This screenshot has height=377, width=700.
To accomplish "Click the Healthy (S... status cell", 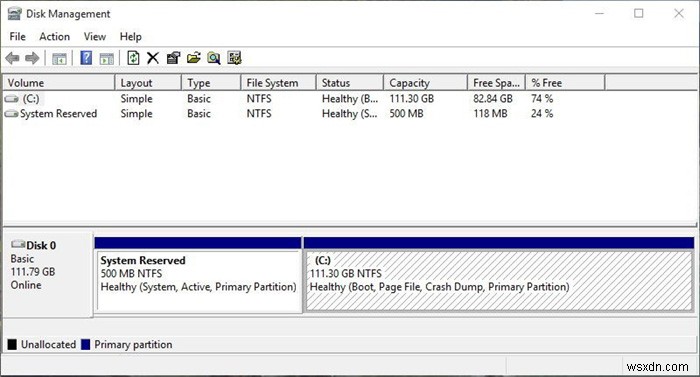I will [350, 114].
